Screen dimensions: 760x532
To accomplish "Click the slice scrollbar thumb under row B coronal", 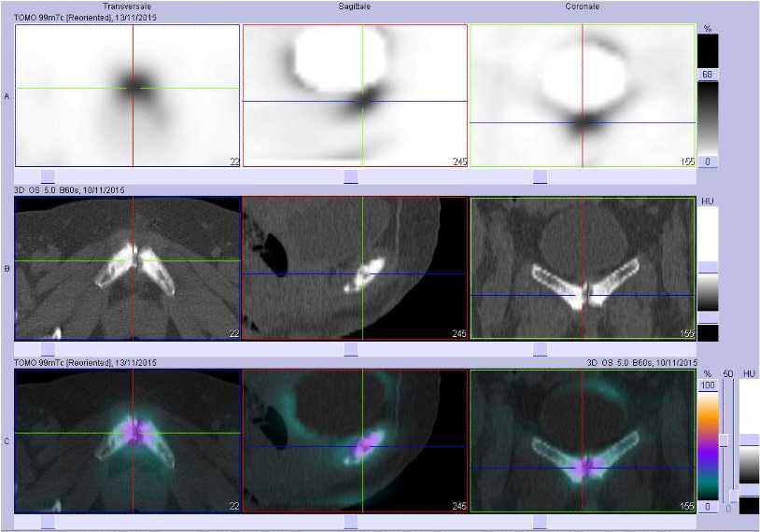I will tap(540, 349).
